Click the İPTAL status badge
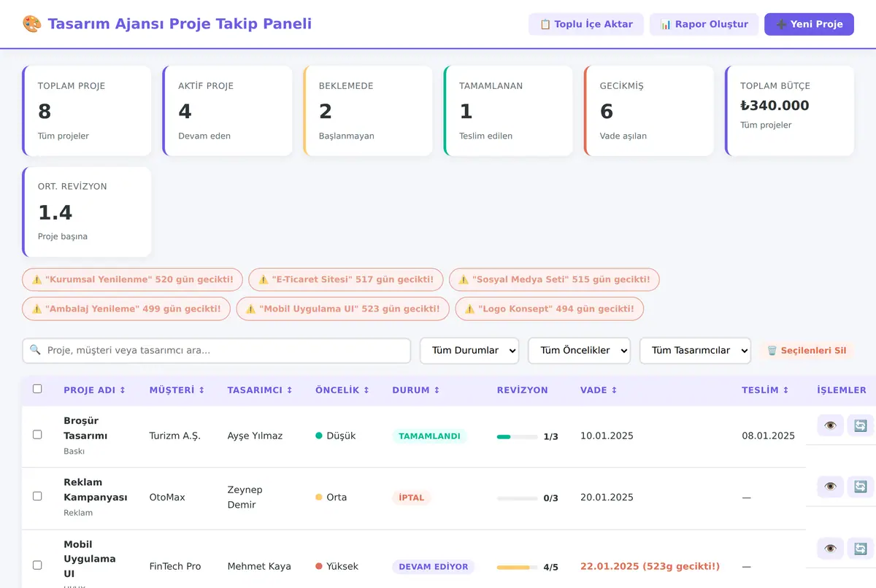 [x=412, y=498]
